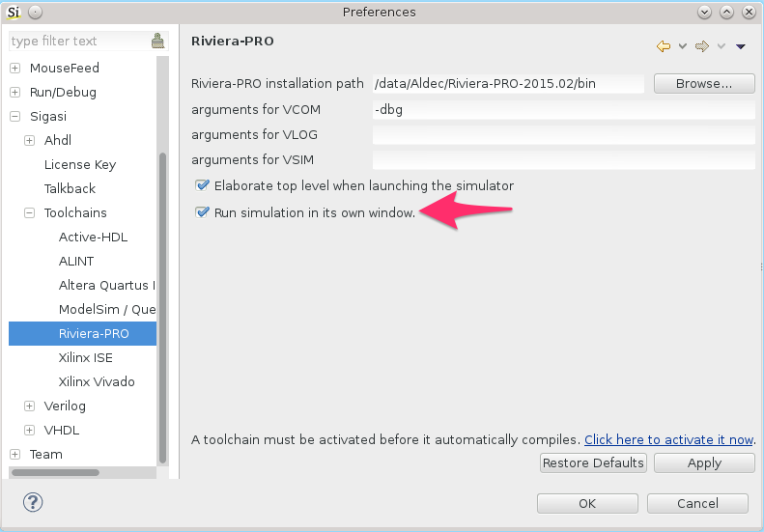Open Xilinx Vivado toolchain settings

pyautogui.click(x=97, y=381)
